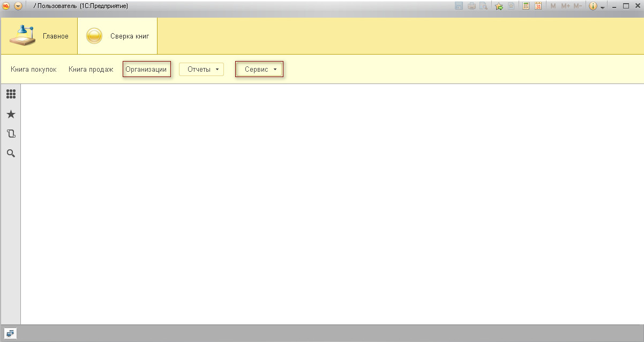Open the search magnifier in sidebar
This screenshot has height=342, width=644.
click(11, 154)
